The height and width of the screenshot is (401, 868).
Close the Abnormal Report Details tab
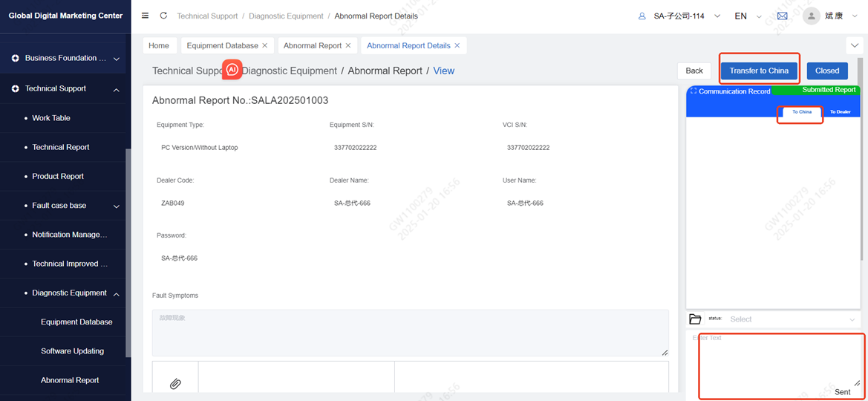tap(457, 46)
